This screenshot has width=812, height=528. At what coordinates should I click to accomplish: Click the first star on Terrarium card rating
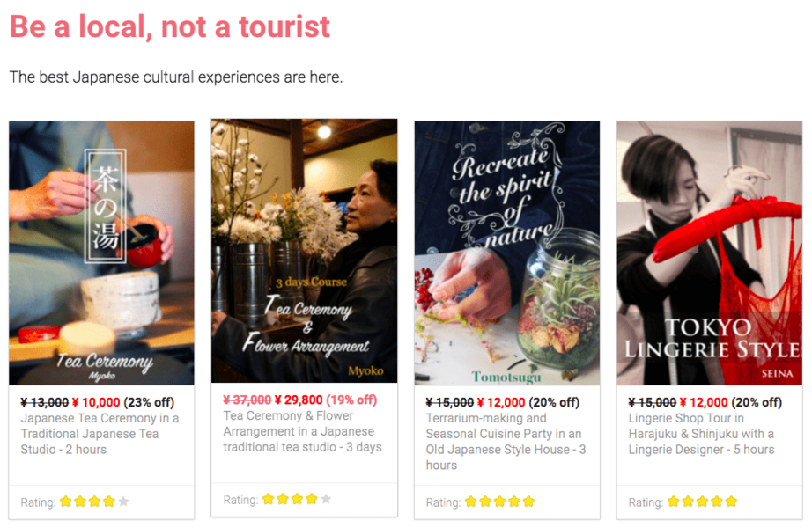470,501
